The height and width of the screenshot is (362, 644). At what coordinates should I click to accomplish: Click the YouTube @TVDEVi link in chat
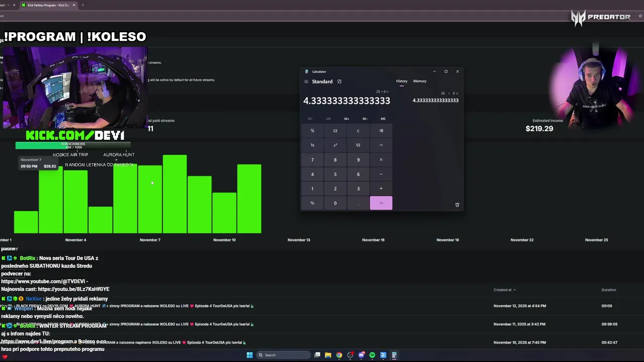click(44, 282)
